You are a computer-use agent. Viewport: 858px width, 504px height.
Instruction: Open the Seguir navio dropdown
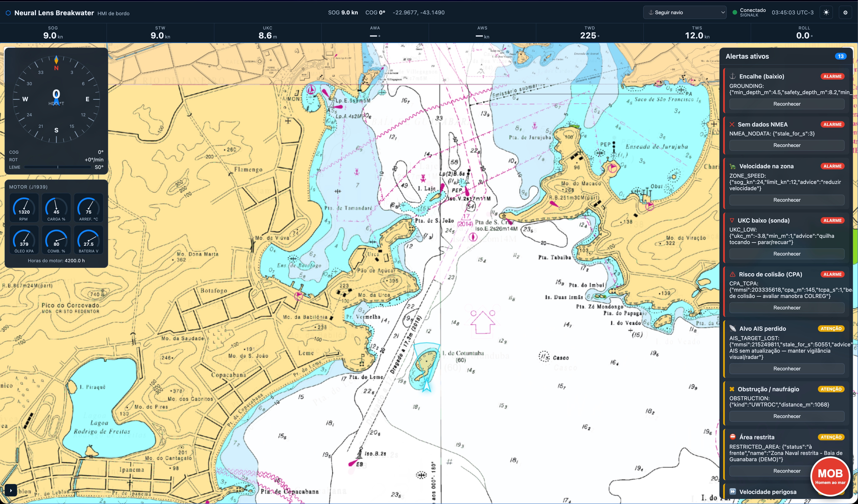[685, 13]
